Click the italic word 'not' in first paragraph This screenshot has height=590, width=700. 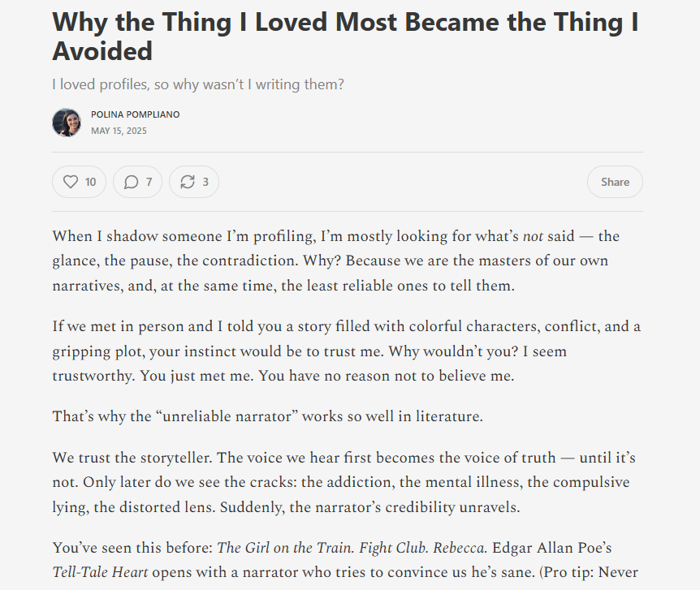click(x=533, y=236)
